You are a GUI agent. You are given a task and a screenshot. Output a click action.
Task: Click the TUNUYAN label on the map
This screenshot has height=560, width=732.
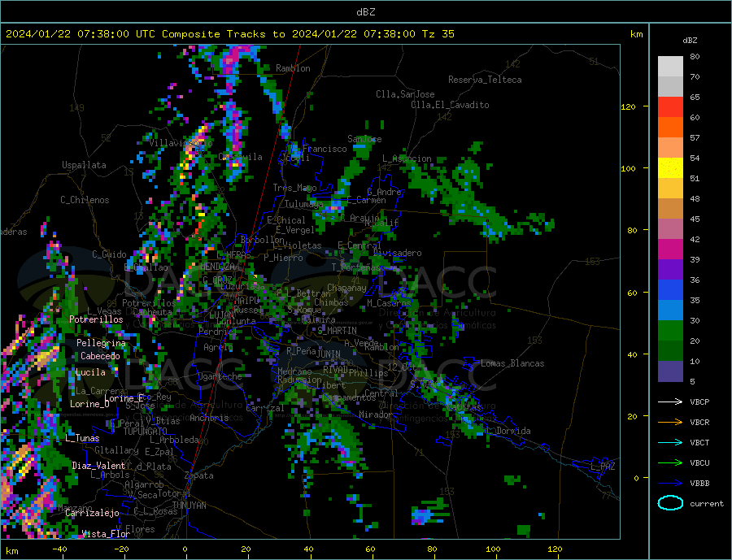(189, 506)
